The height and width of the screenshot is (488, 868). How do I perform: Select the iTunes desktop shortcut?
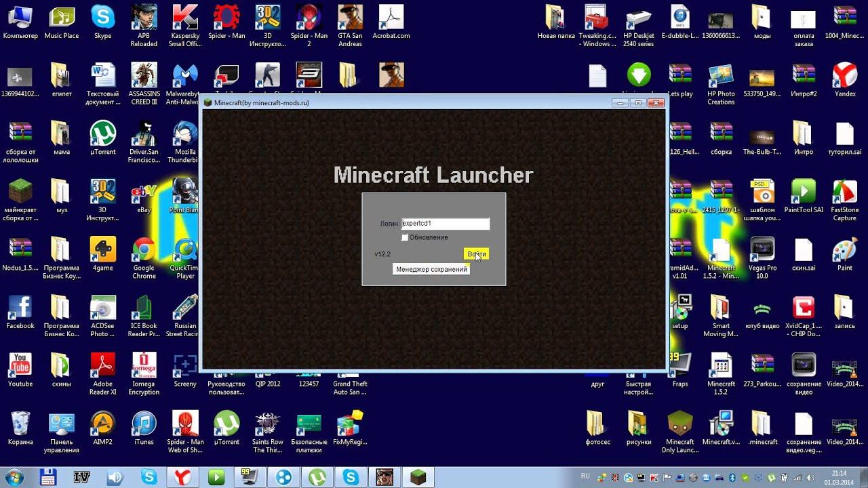[144, 429]
